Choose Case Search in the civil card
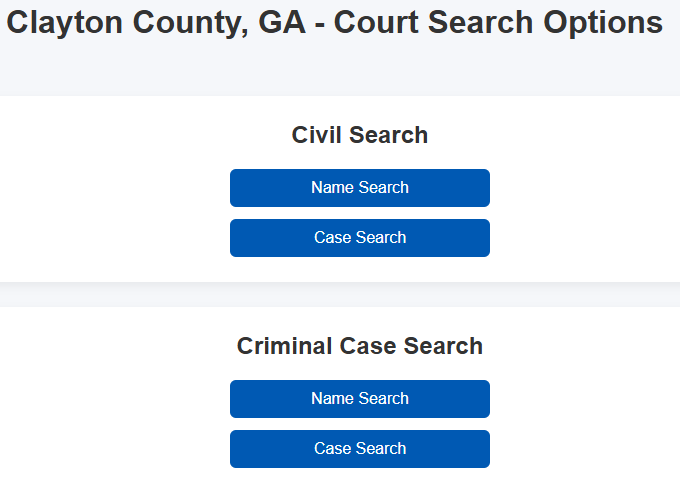Viewport: 680px width, 484px height. (x=360, y=238)
